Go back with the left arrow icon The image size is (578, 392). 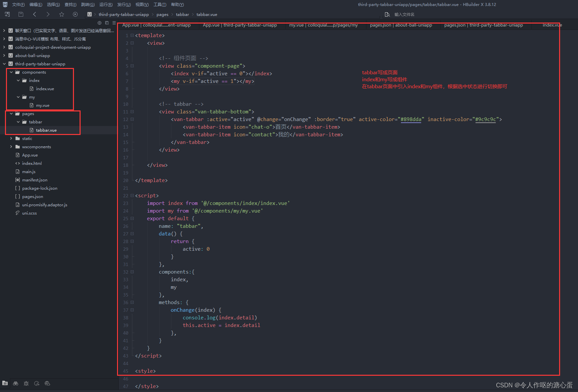(34, 14)
